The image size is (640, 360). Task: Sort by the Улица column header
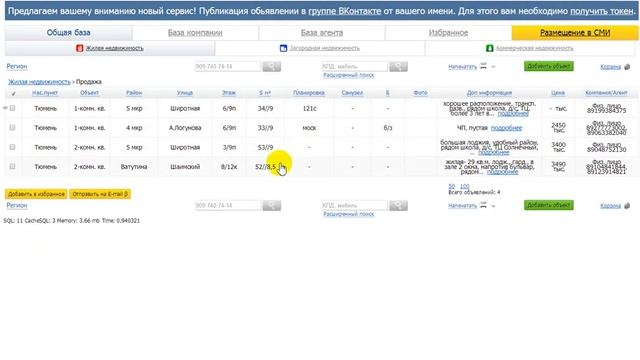185,93
